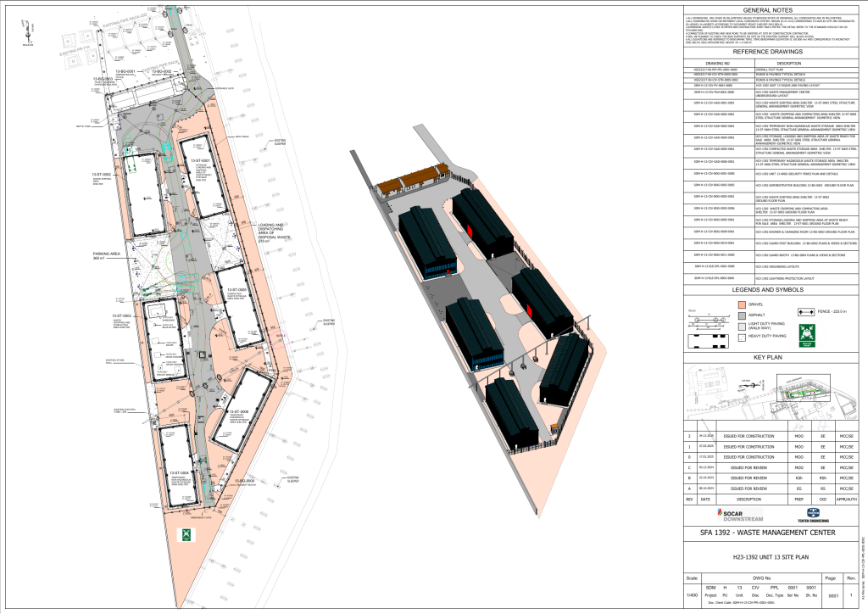868x614 pixels.
Task: Click the REV column header in revision table
Action: 690,500
